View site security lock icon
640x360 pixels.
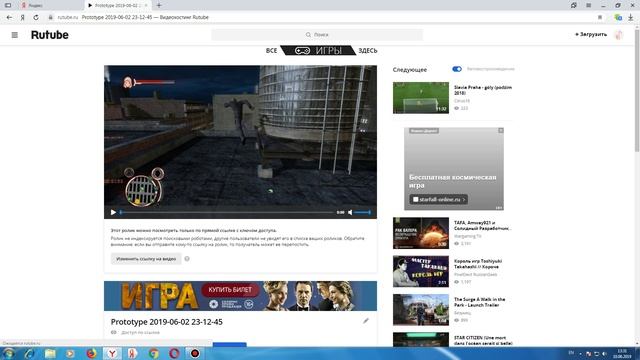click(50, 17)
